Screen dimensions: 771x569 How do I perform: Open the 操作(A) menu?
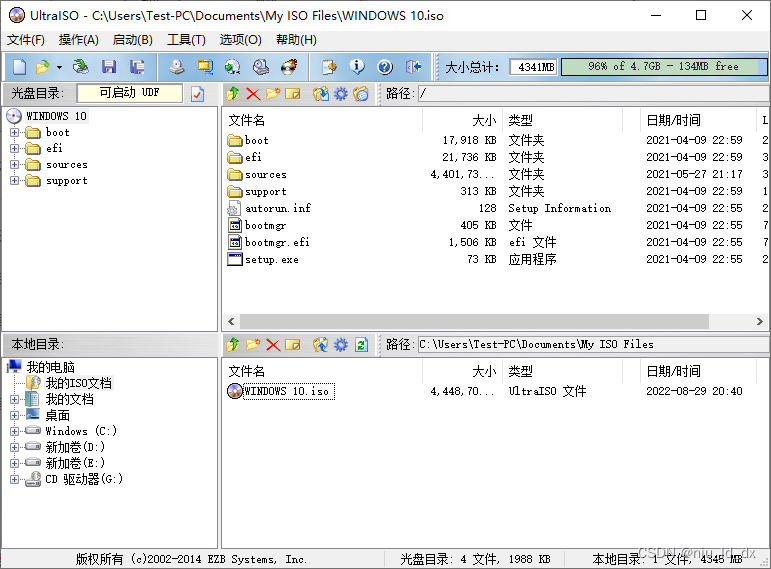pos(79,40)
